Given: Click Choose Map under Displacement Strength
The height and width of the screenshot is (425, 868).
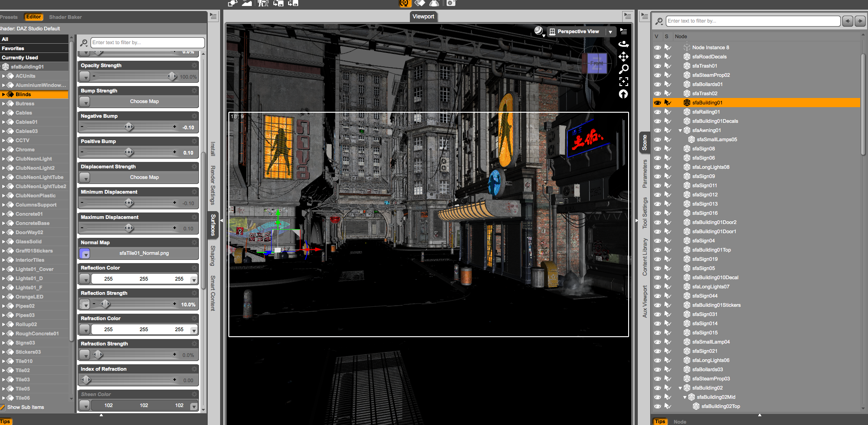Looking at the screenshot, I should (x=144, y=177).
